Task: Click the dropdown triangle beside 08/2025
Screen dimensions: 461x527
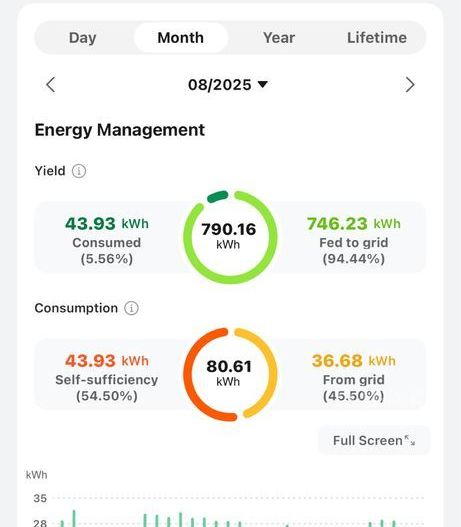Action: pos(263,84)
